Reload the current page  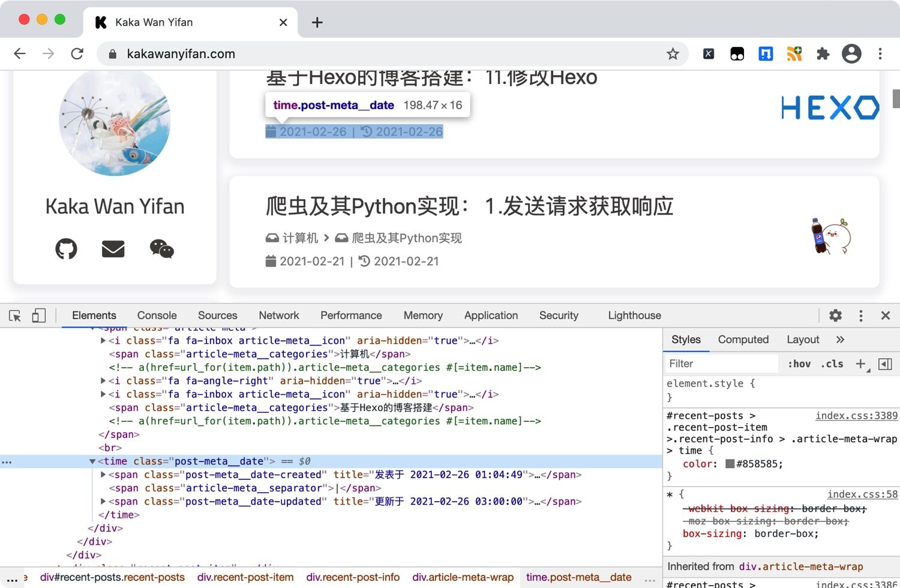(77, 54)
